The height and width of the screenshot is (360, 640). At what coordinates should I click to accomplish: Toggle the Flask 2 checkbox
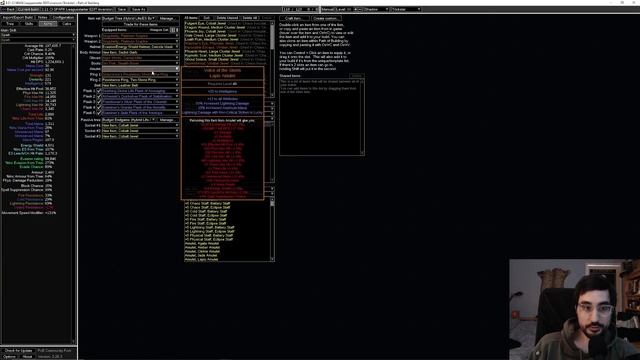[99, 96]
